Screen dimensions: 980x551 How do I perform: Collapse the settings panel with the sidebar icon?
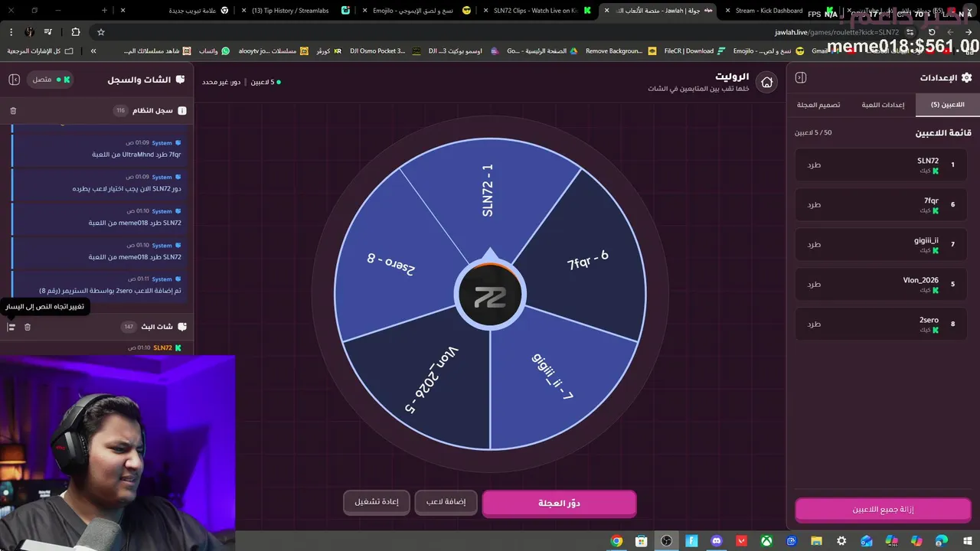pyautogui.click(x=801, y=77)
